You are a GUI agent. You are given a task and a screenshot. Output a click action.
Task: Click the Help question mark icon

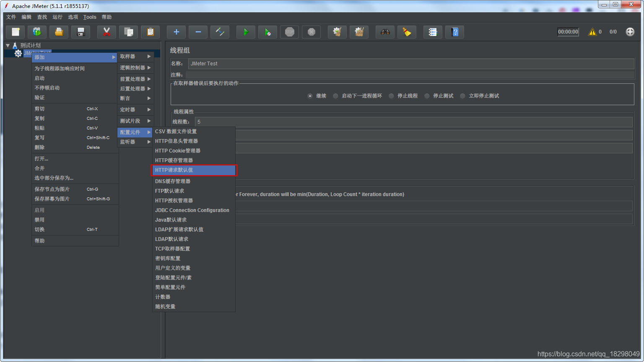[x=455, y=32]
